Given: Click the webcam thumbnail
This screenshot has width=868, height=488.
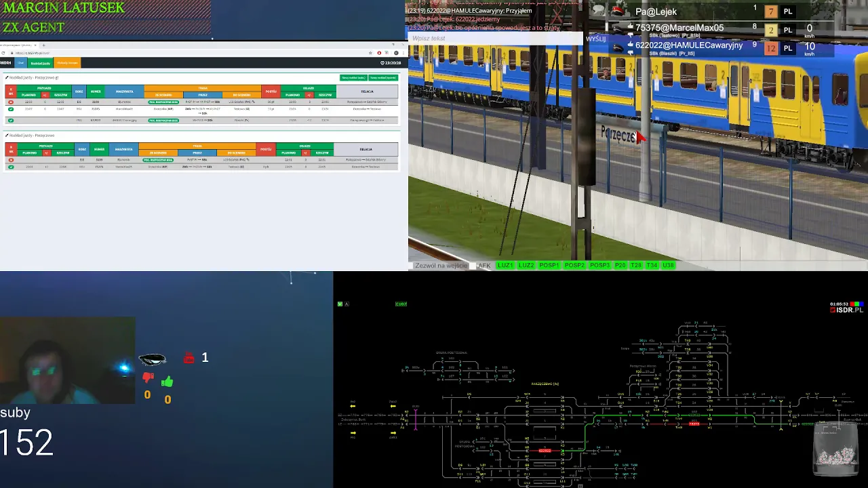Looking at the screenshot, I should (67, 361).
